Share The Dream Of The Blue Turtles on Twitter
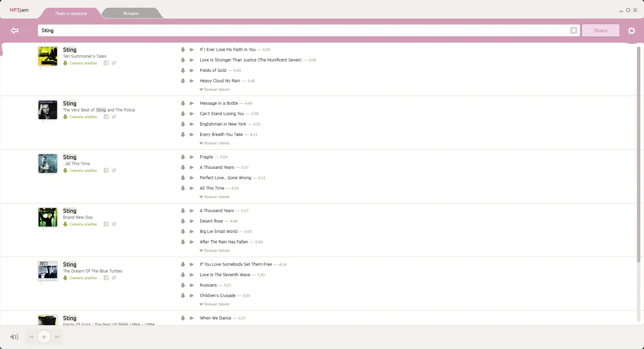The width and height of the screenshot is (644, 349). (x=114, y=278)
